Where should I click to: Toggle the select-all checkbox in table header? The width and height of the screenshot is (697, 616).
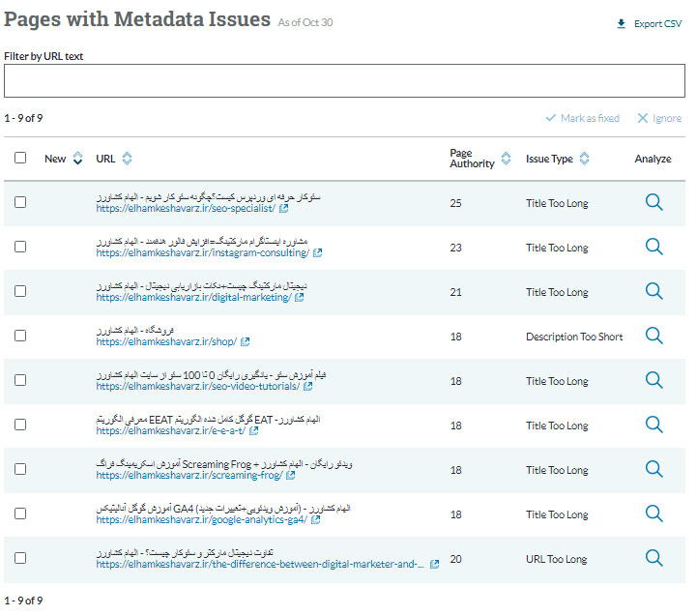[x=20, y=159]
